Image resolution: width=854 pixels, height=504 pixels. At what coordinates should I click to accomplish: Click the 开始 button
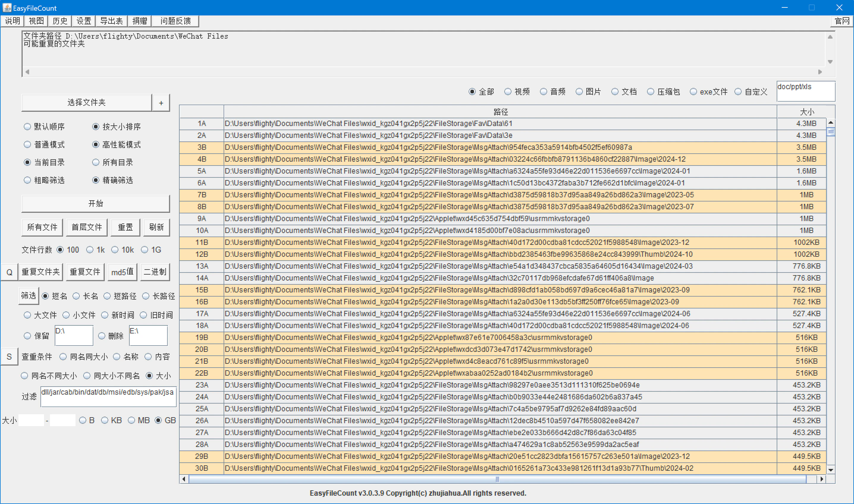point(95,204)
